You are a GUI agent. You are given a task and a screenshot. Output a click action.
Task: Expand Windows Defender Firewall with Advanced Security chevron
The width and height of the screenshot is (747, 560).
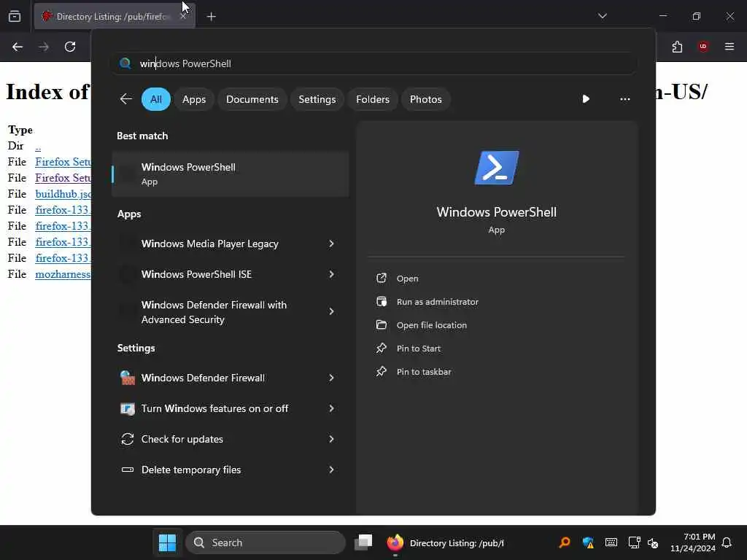click(x=332, y=311)
